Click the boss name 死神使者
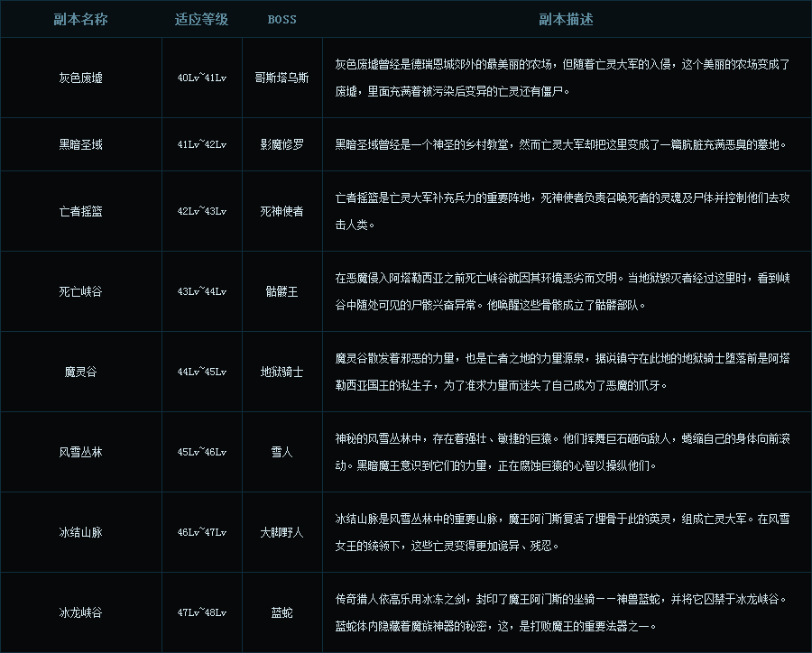This screenshot has width=812, height=653. point(281,211)
